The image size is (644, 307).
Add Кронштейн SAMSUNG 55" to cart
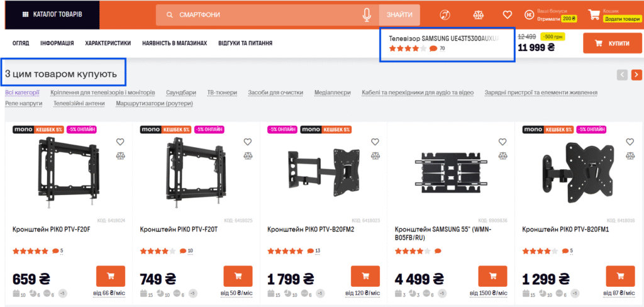click(492, 277)
